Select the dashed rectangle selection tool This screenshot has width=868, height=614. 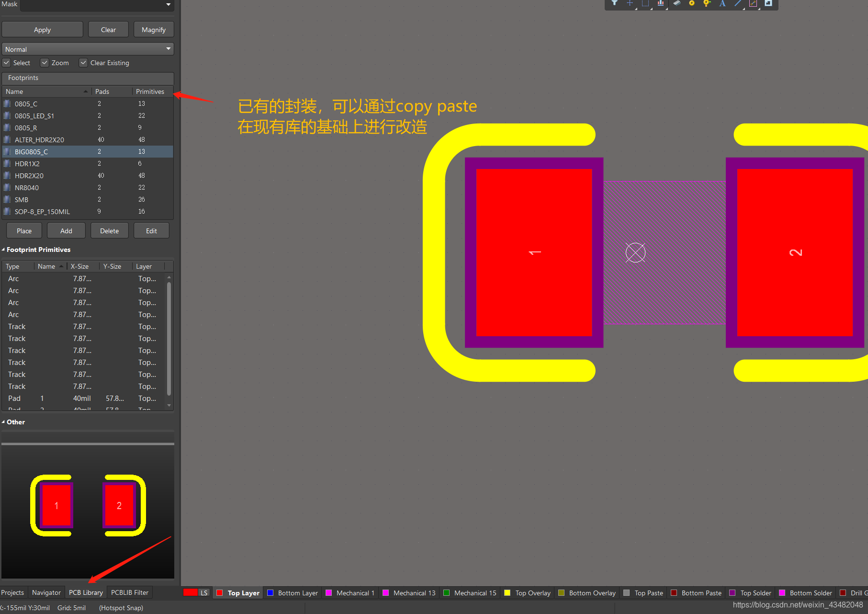click(645, 3)
